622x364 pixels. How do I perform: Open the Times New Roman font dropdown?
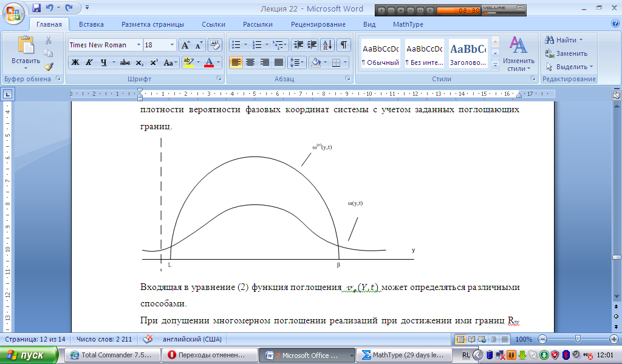(x=139, y=45)
